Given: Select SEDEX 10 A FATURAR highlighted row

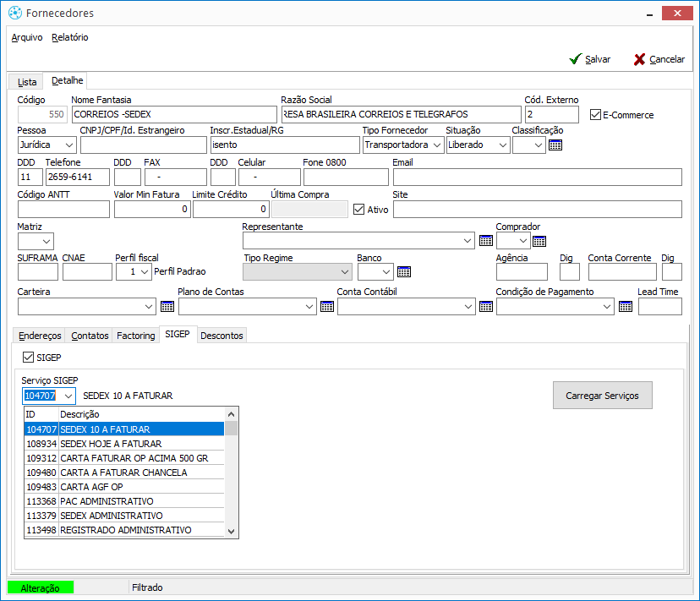Looking at the screenshot, I should pos(124,429).
